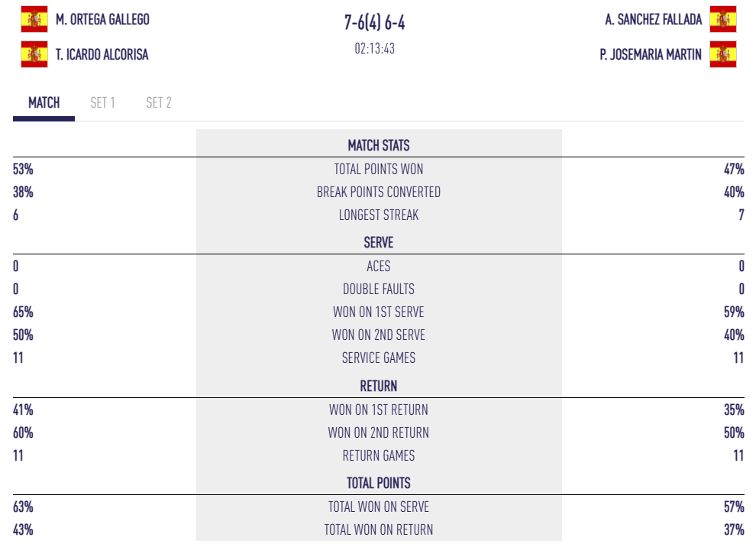Viewport: 756px width, 547px height.
Task: Click Spain flag beside A. Sanchez Fallada
Action: [x=722, y=19]
